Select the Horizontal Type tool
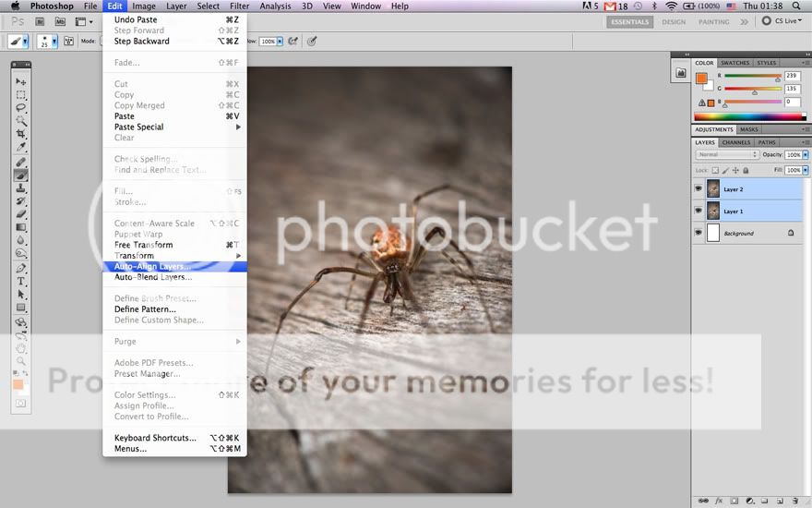812x508 pixels. (20, 282)
